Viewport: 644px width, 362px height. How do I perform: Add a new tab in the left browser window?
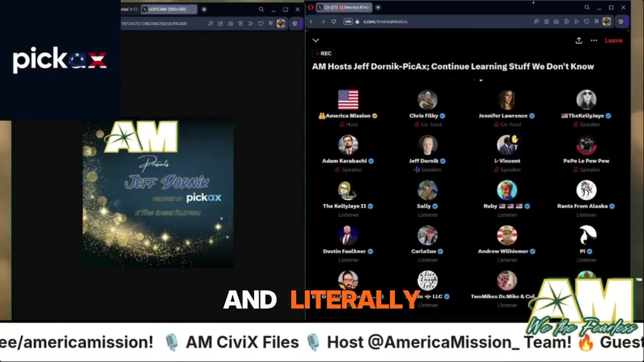pyautogui.click(x=204, y=9)
